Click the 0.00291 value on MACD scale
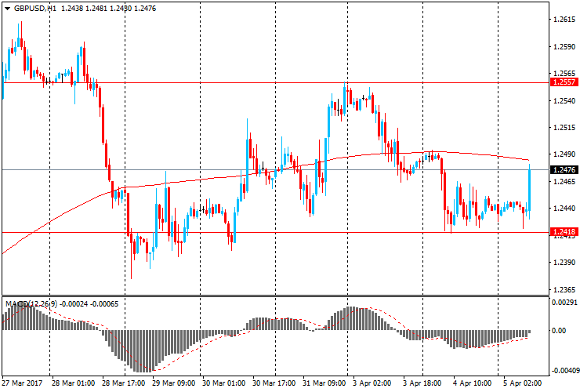The image size is (580, 392). click(565, 302)
